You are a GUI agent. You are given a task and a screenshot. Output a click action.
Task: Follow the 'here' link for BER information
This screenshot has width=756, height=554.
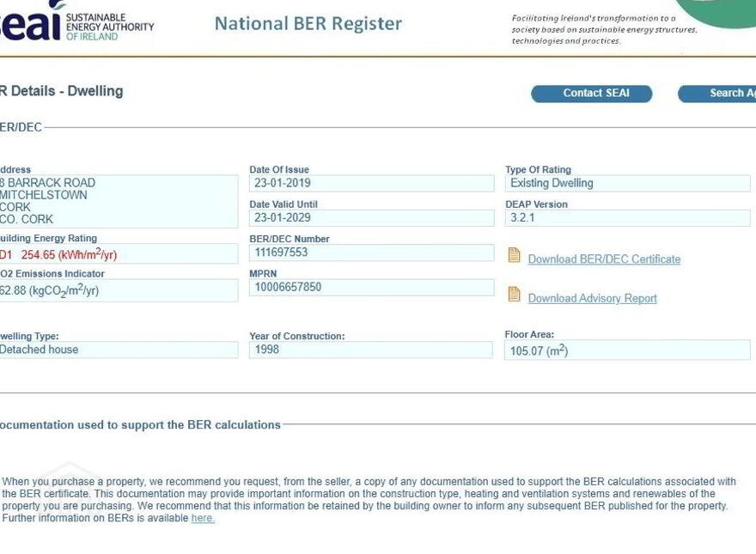point(203,518)
